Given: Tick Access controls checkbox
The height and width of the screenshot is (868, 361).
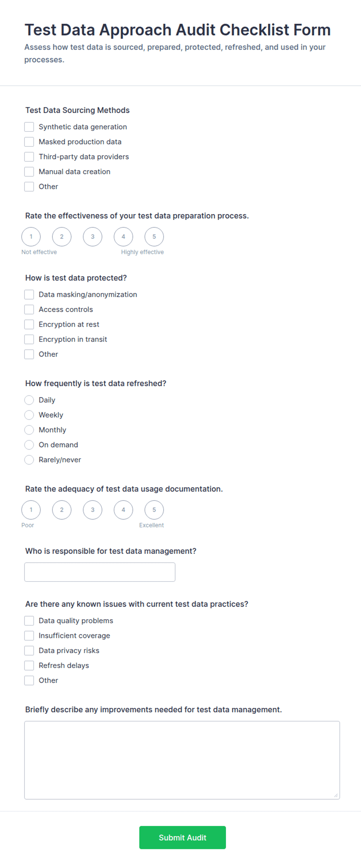Looking at the screenshot, I should click(x=29, y=310).
